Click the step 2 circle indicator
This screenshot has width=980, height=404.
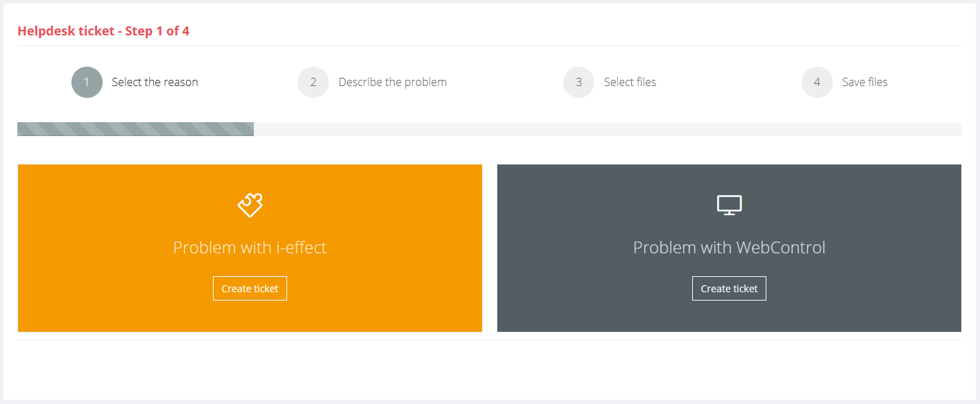(x=313, y=82)
